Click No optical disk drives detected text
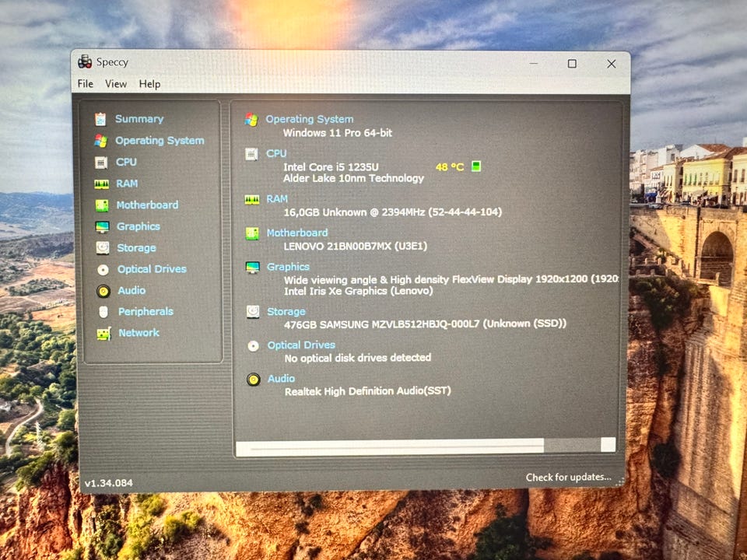This screenshot has width=747, height=560. [x=358, y=358]
